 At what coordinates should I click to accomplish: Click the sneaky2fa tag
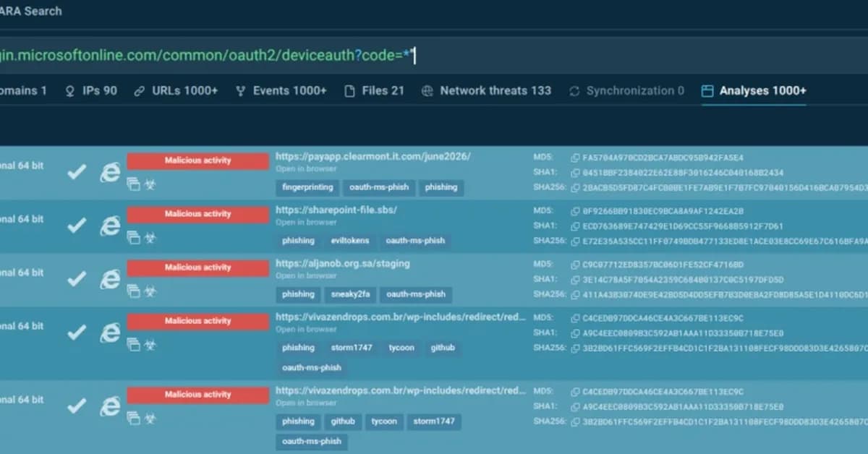click(351, 294)
